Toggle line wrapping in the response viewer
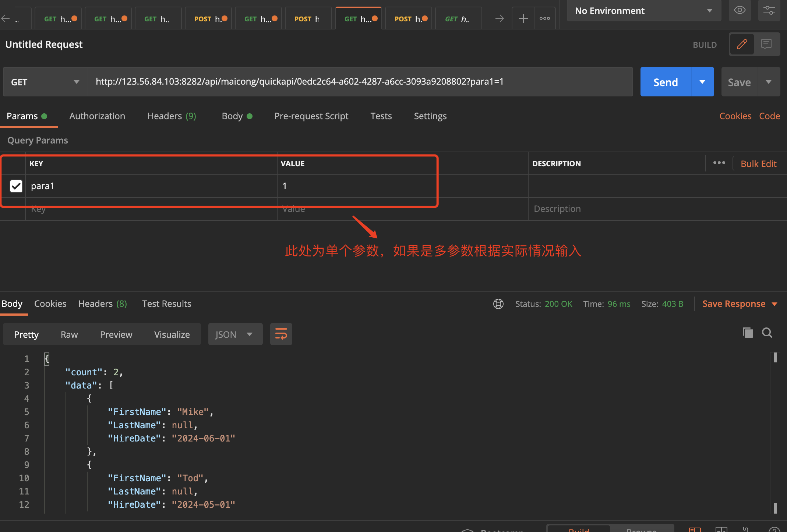787x532 pixels. click(281, 334)
